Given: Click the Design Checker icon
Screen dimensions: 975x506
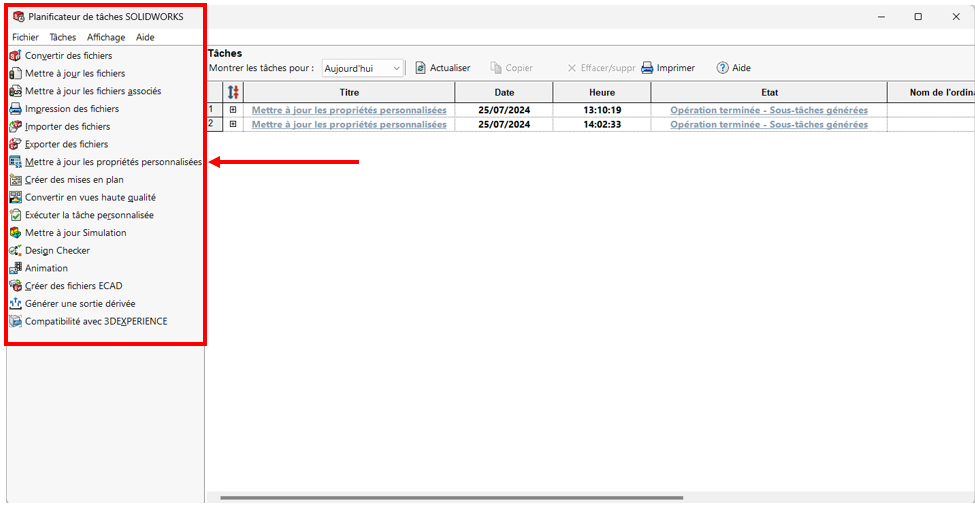Looking at the screenshot, I should tap(15, 251).
